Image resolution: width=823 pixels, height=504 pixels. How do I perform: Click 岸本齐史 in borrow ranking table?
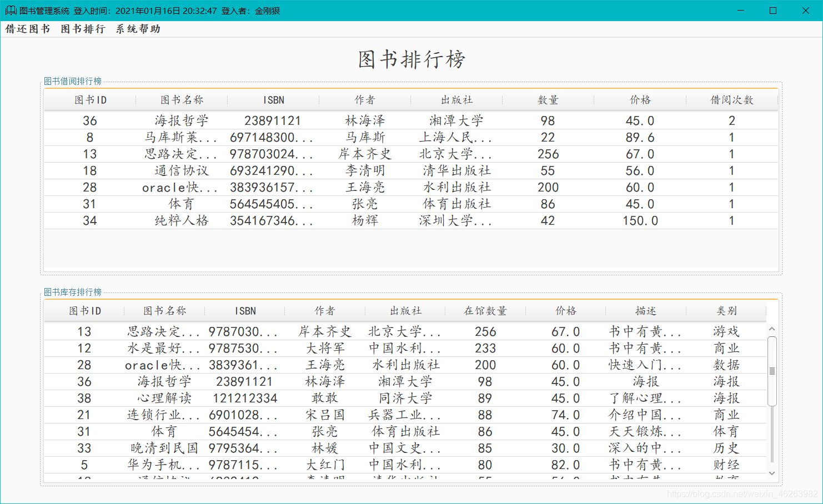tap(365, 154)
